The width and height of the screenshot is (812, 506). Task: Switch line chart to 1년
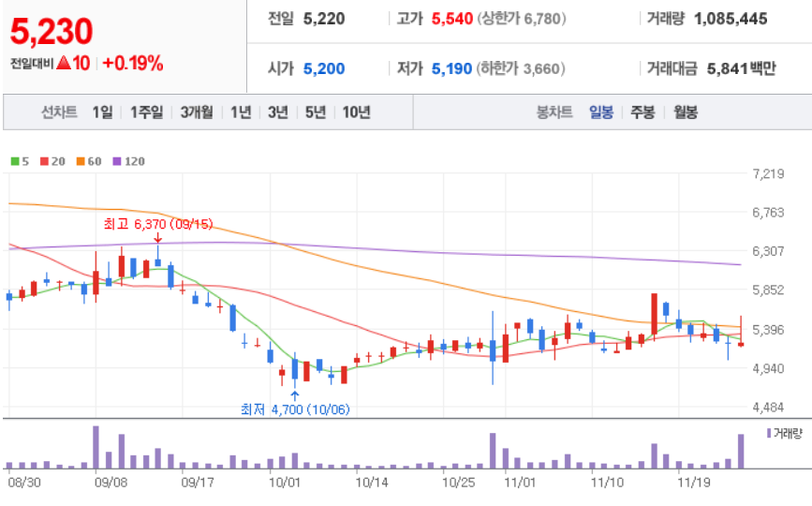[241, 112]
